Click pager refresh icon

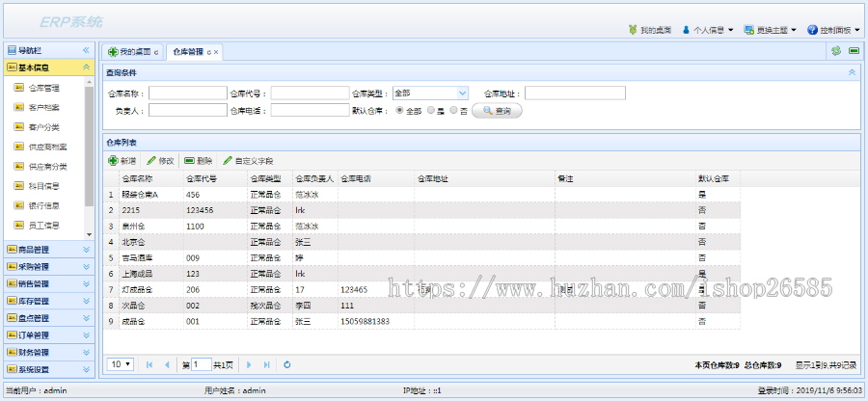[286, 364]
